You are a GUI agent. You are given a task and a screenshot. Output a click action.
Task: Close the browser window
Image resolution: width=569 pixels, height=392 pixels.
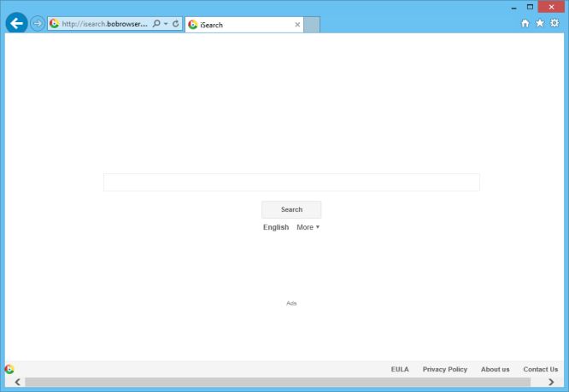point(551,7)
